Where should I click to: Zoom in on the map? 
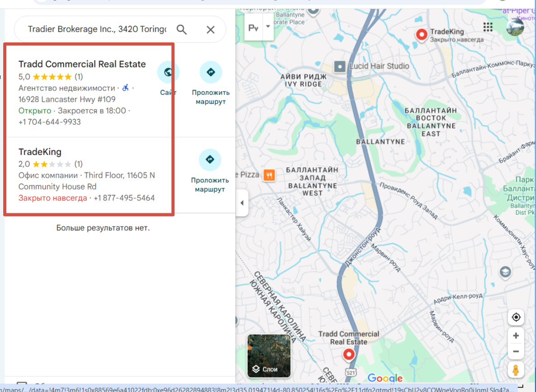[x=516, y=335]
